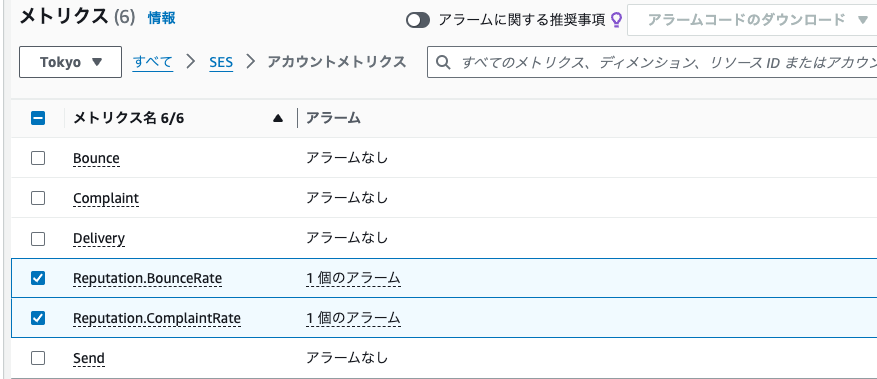The image size is (877, 379).
Task: Focus the metrics search input field
Action: tap(652, 62)
